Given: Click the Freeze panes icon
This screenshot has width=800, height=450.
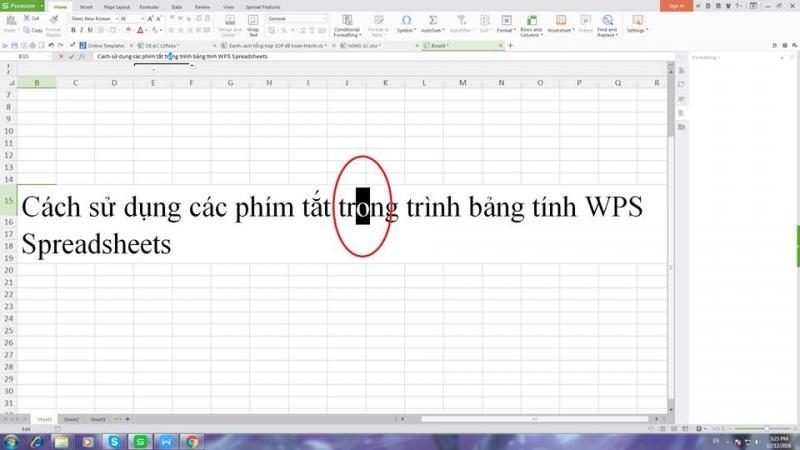Looking at the screenshot, I should pos(586,20).
